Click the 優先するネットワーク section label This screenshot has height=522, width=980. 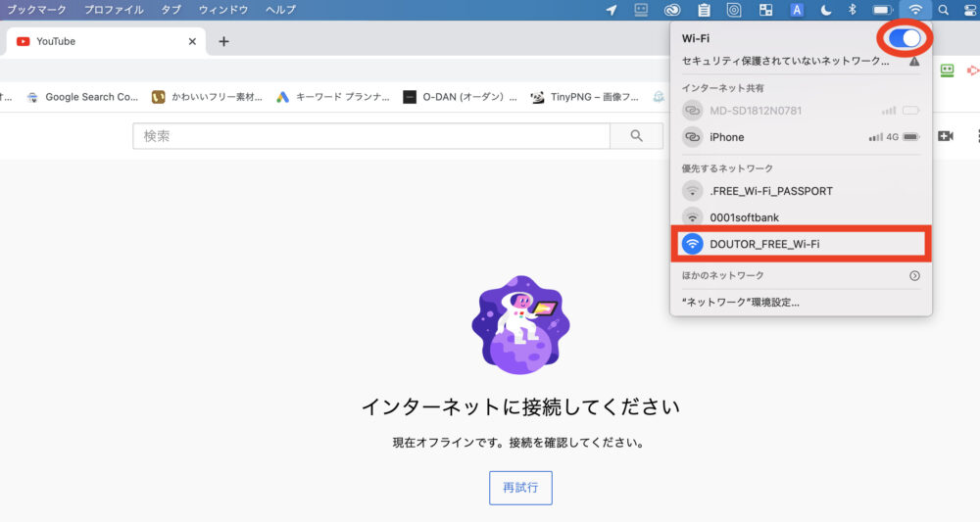tap(727, 168)
